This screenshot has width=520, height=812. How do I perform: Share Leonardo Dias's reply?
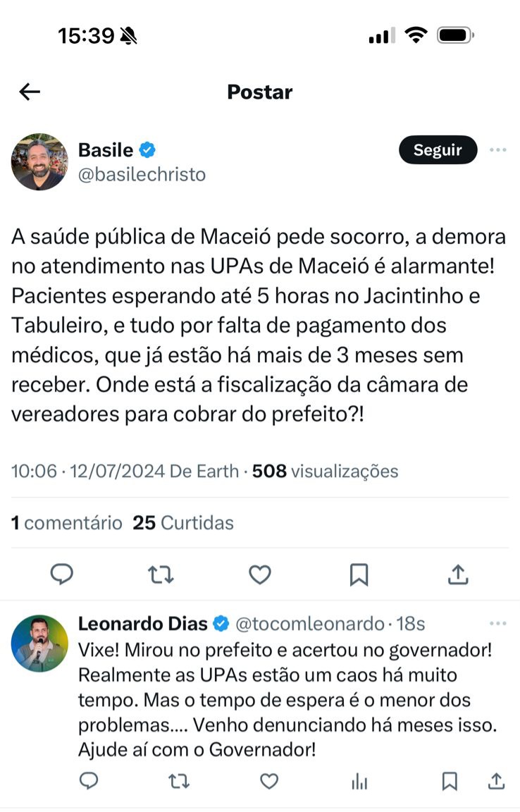[496, 780]
